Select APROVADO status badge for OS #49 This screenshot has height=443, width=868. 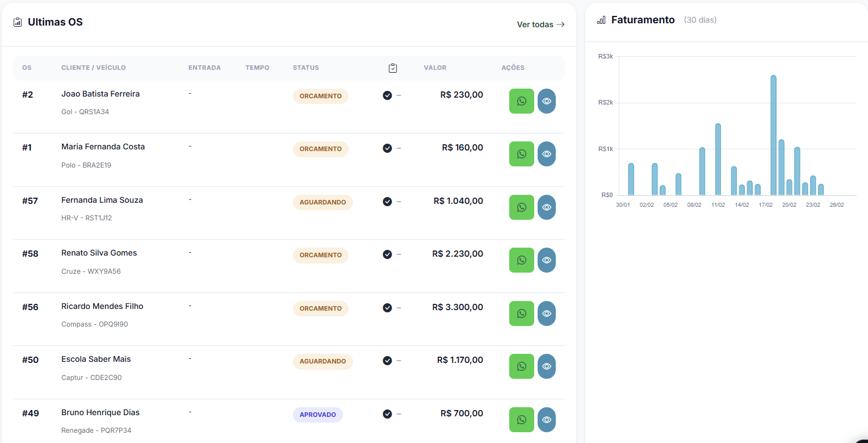(x=317, y=415)
